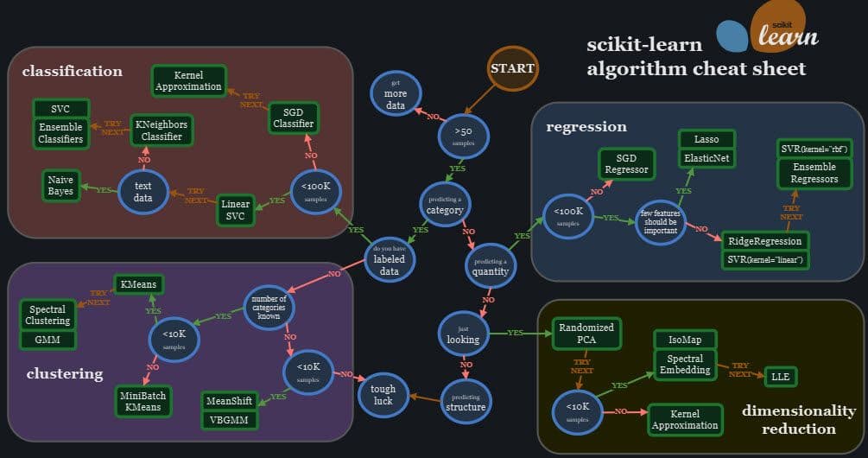Select the 'get more data' node
Image resolution: width=868 pixels, height=458 pixels.
(396, 93)
